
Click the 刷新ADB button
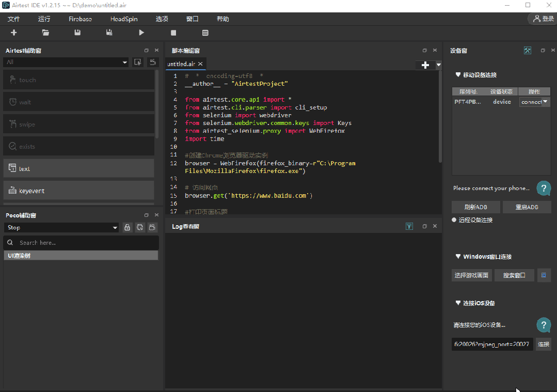click(475, 207)
